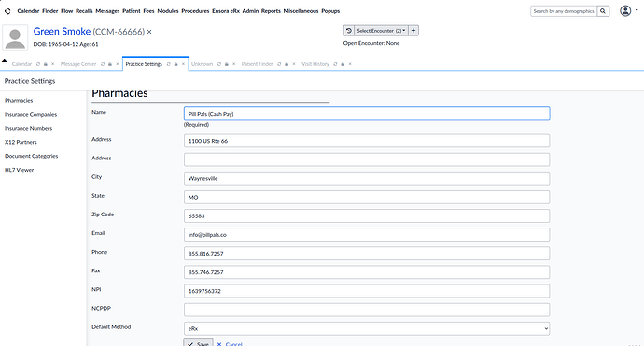The image size is (644, 346).
Task: Open the Messages menu
Action: (x=107, y=11)
